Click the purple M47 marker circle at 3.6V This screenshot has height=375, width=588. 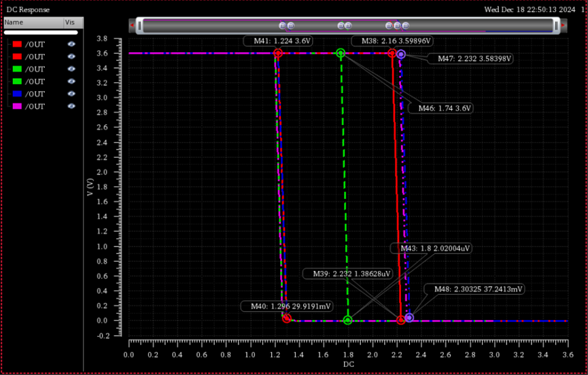point(401,54)
